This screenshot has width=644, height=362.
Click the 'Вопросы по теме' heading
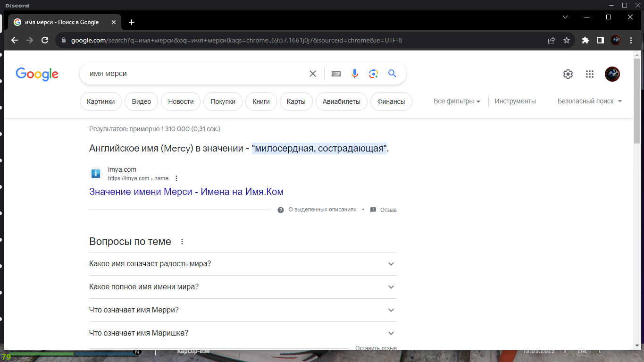pos(130,242)
